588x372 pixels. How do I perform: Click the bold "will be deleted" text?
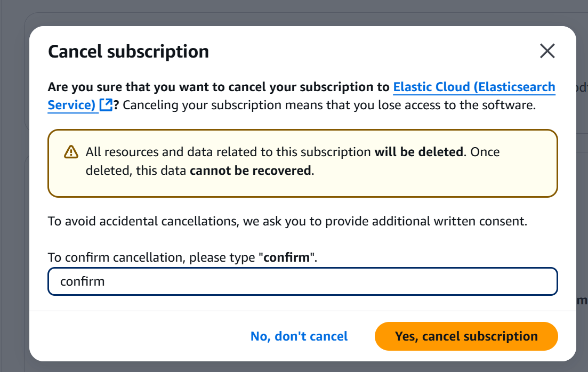(x=418, y=152)
